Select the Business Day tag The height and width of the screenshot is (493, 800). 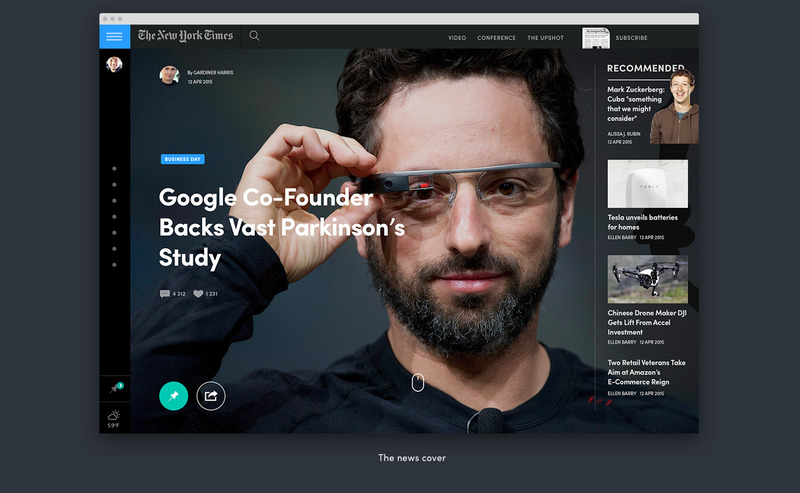point(183,159)
